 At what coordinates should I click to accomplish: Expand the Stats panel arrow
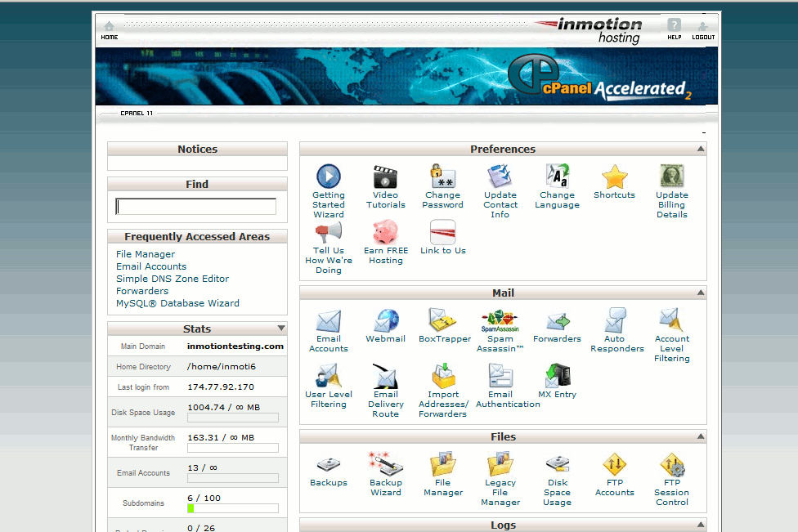281,329
